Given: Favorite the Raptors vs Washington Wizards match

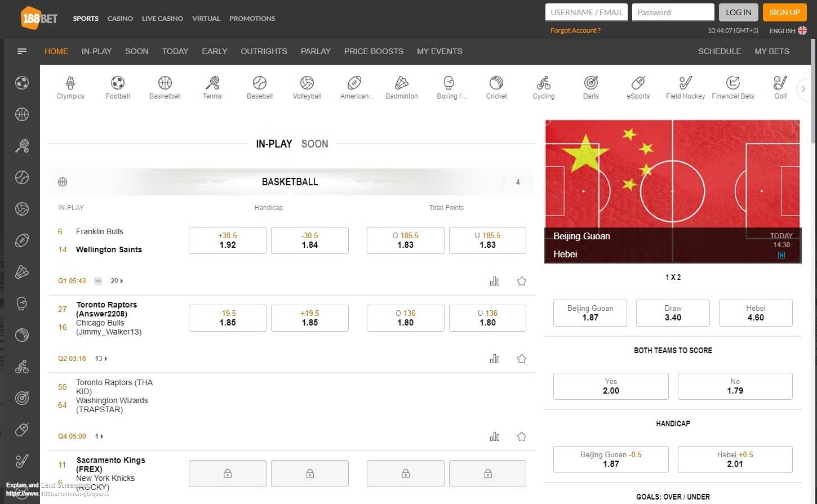Looking at the screenshot, I should pos(522,436).
